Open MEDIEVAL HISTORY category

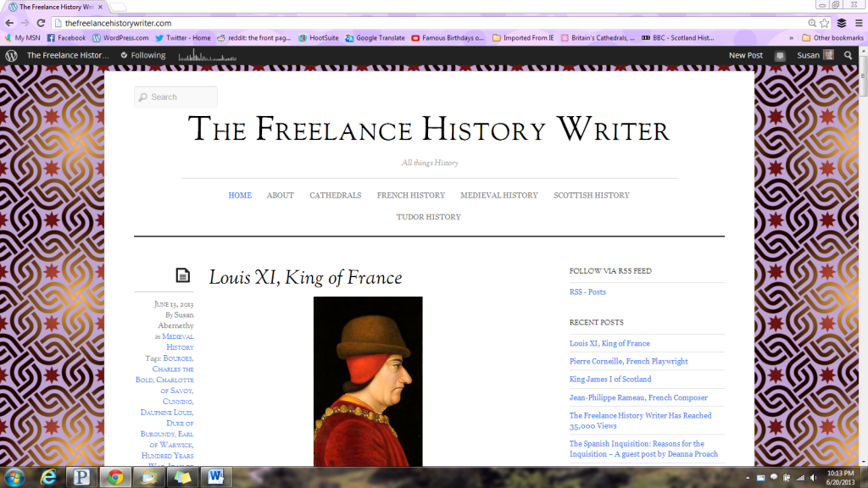click(x=498, y=196)
